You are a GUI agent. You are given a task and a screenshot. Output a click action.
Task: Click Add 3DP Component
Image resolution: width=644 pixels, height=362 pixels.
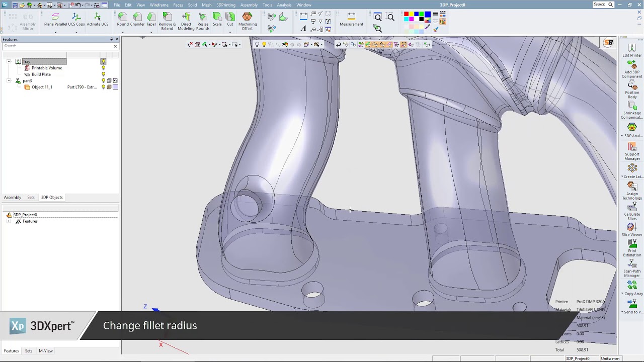(x=632, y=69)
